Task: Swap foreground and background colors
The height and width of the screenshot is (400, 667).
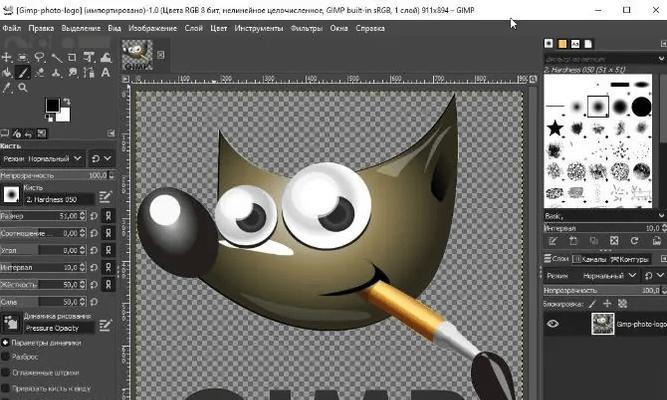Action: [67, 102]
